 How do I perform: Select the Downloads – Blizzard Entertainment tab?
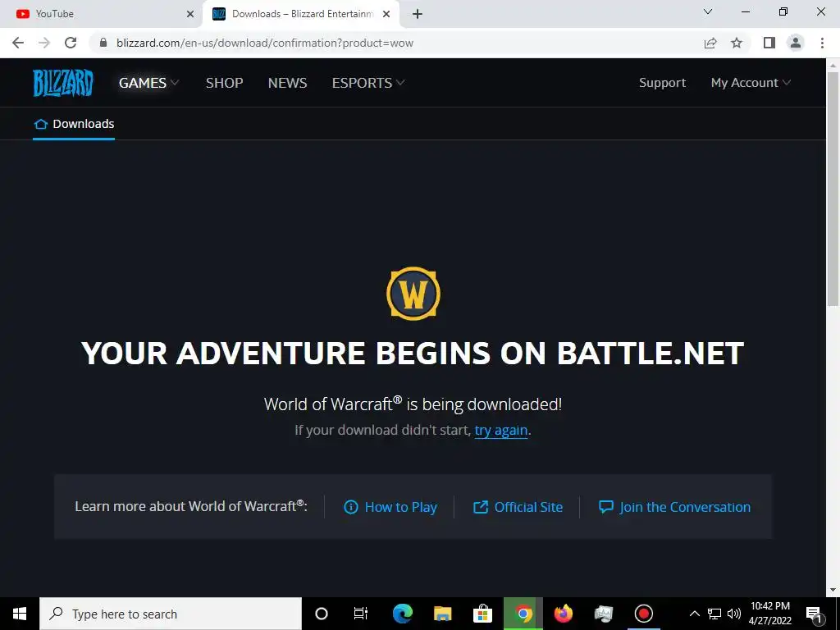(300, 14)
